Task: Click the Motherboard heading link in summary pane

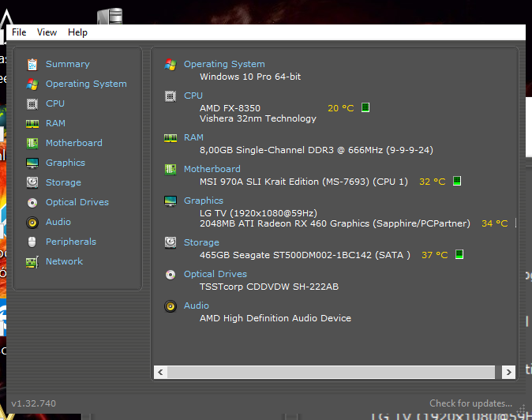Action: 212,169
